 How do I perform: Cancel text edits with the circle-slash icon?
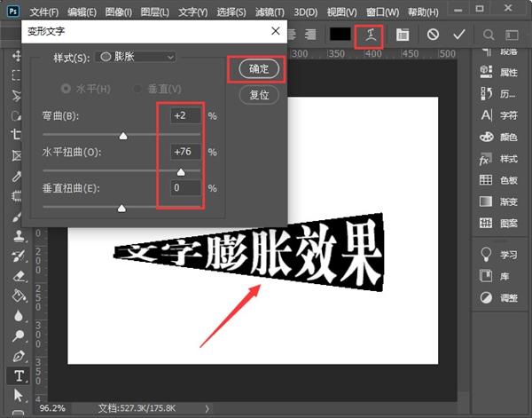click(x=433, y=35)
